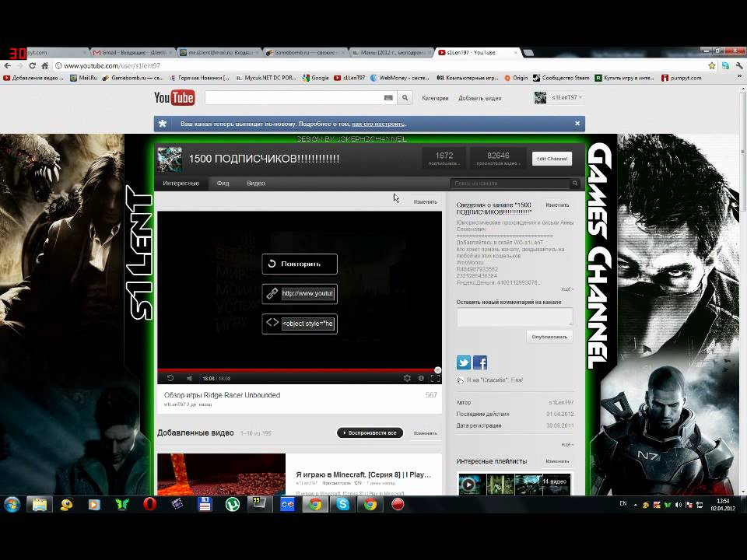The height and width of the screenshot is (560, 747).
Task: Select the video URL share field
Action: 307,293
